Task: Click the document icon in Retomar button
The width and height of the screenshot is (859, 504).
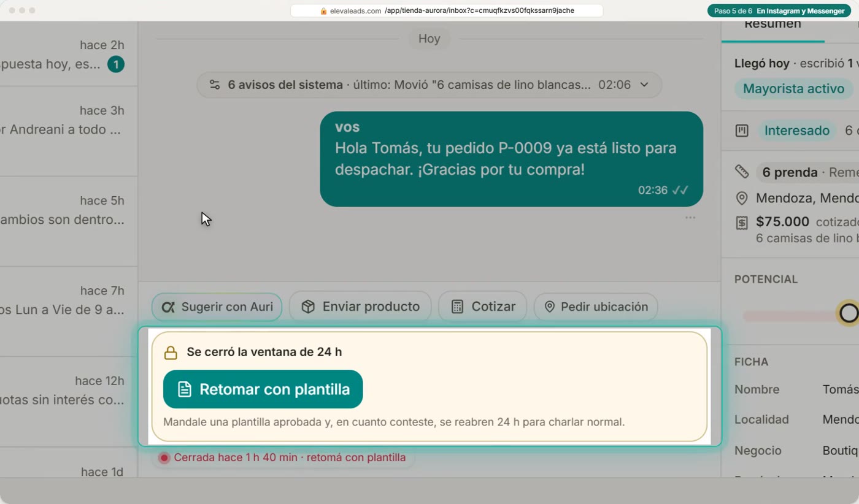Action: point(185,389)
